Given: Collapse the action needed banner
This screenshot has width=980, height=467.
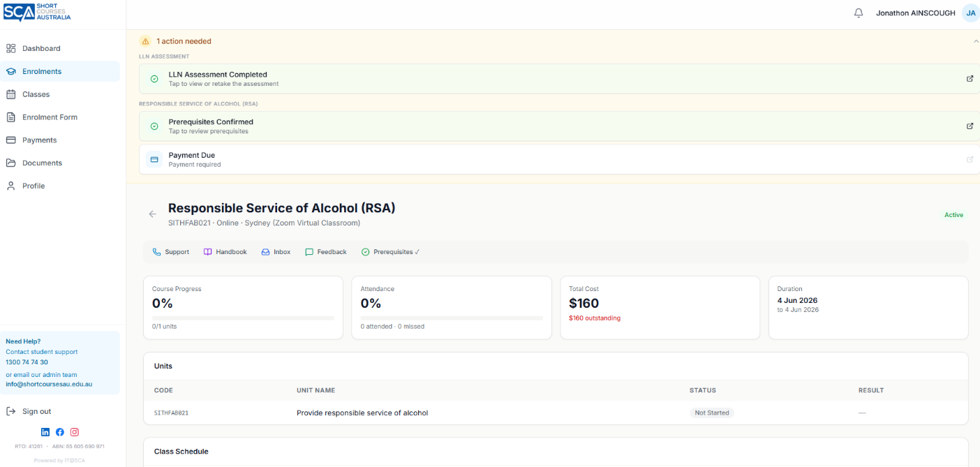Looking at the screenshot, I should point(976,41).
